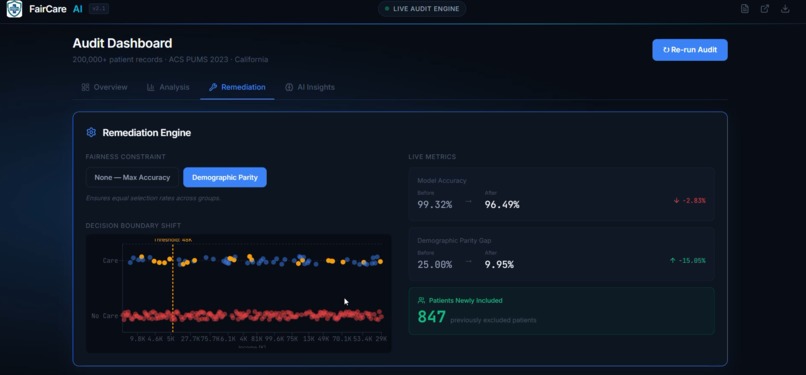The width and height of the screenshot is (806, 375).
Task: Click the 9.95% parity gap after value
Action: tap(499, 265)
